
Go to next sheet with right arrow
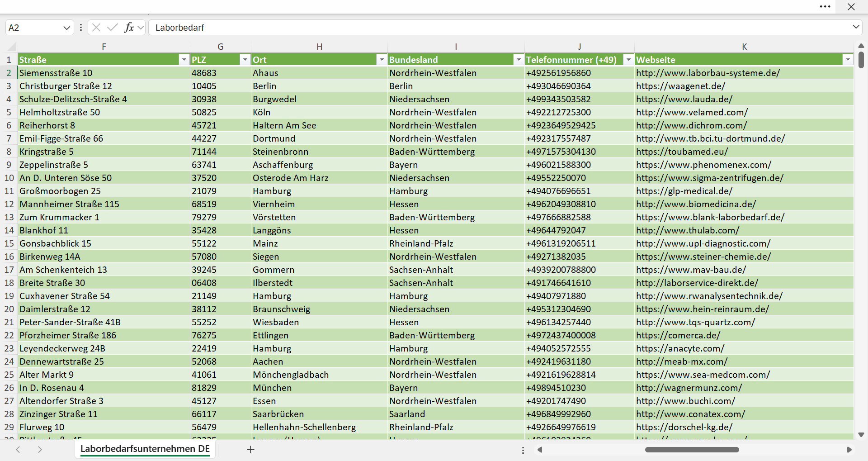[40, 449]
